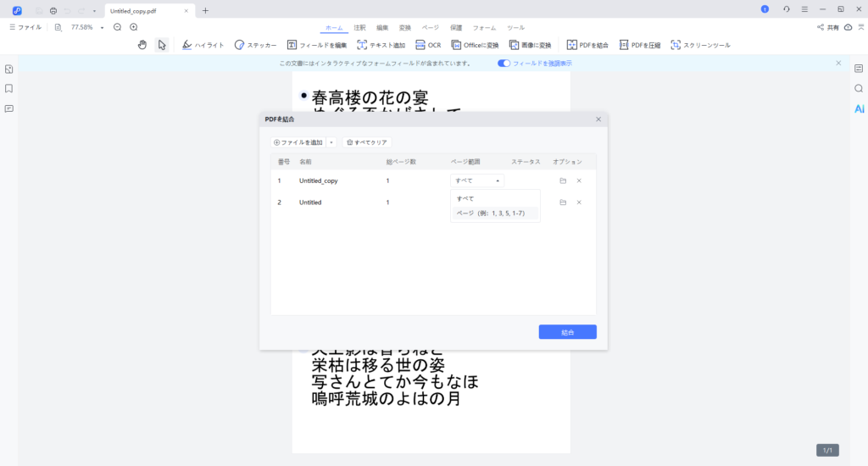
Task: Dismiss the form fields notification bar
Action: pyautogui.click(x=838, y=63)
